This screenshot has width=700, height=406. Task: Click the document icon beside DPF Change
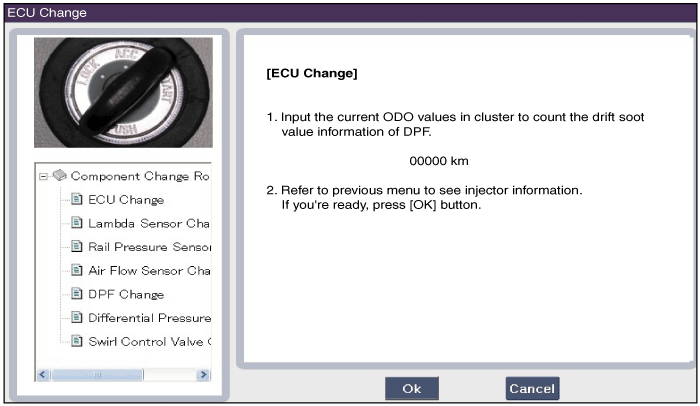pyautogui.click(x=77, y=293)
